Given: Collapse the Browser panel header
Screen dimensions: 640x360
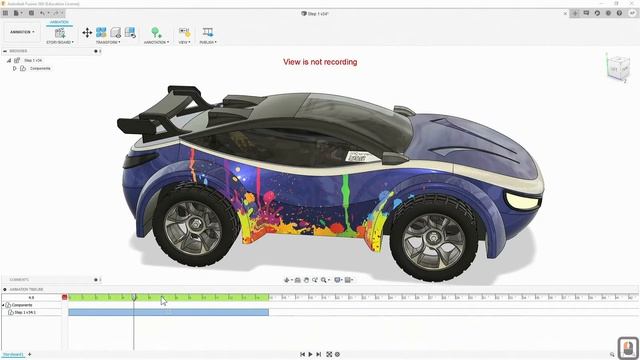Looking at the screenshot, I should (x=5, y=51).
